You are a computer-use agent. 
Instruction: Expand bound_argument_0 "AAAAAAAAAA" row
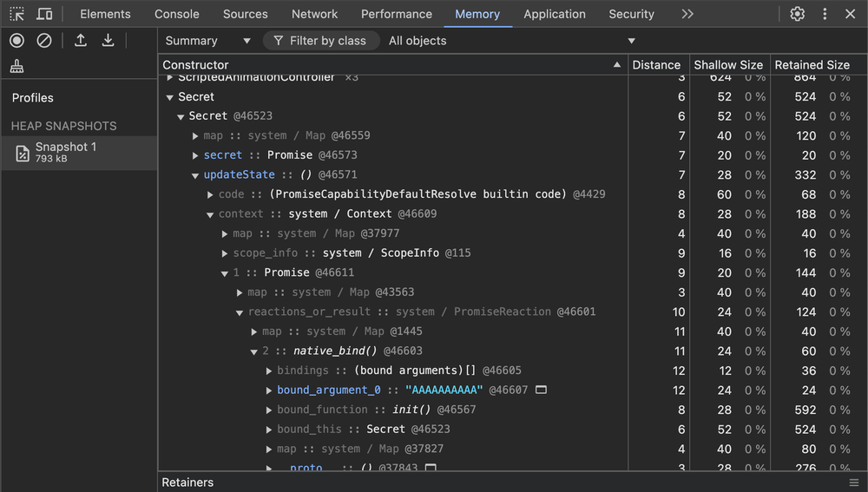[x=268, y=390]
